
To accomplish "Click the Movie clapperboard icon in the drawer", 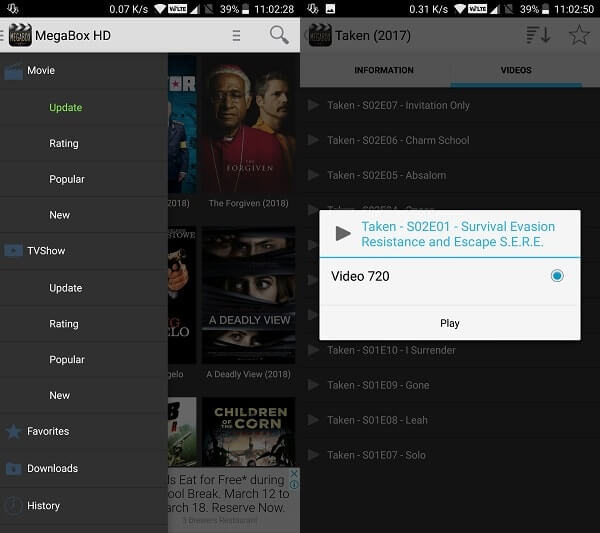I will click(x=13, y=71).
